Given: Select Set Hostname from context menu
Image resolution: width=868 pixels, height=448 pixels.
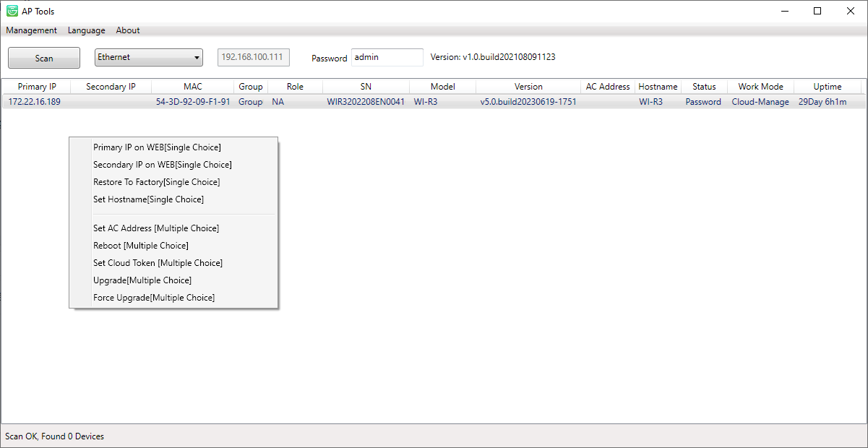Looking at the screenshot, I should (148, 199).
